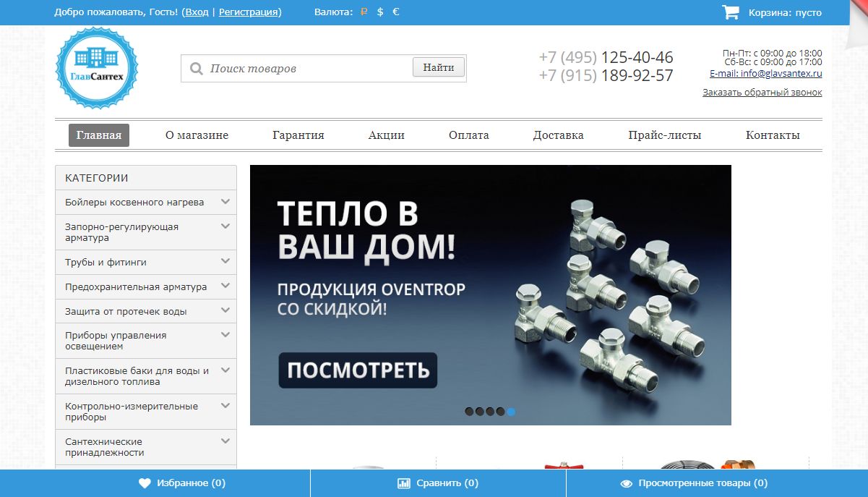The height and width of the screenshot is (497, 868).
Task: Open Оплата menu item
Action: [x=469, y=135]
